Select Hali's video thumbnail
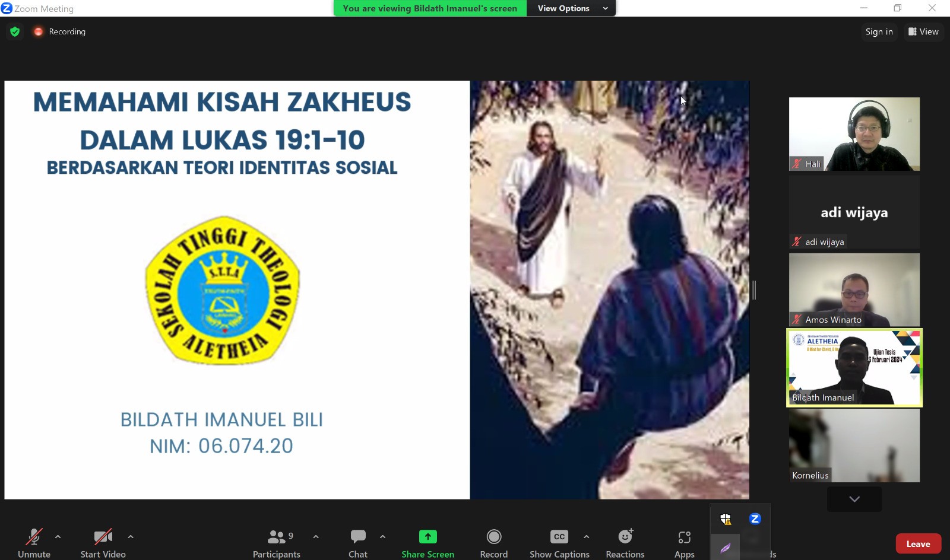This screenshot has width=950, height=560. (x=854, y=134)
